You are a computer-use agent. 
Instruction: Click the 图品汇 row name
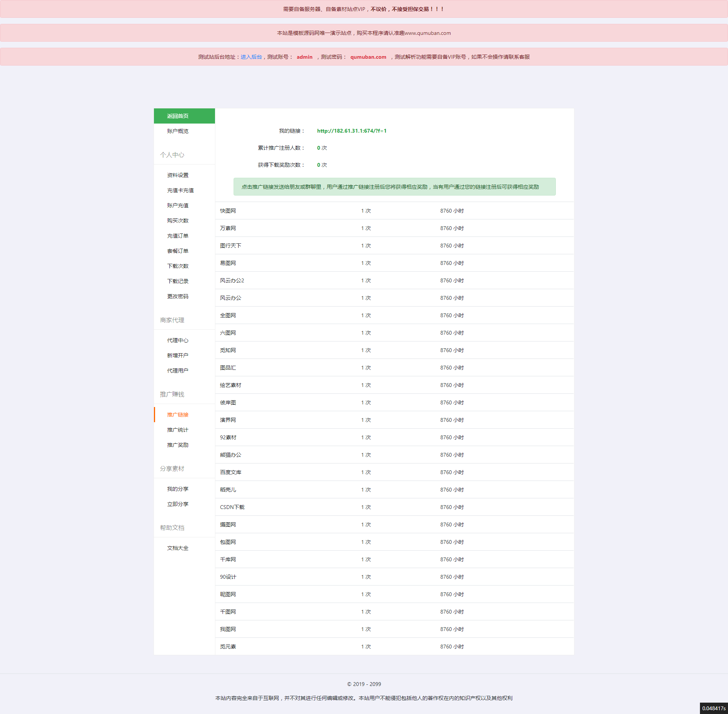pos(228,368)
